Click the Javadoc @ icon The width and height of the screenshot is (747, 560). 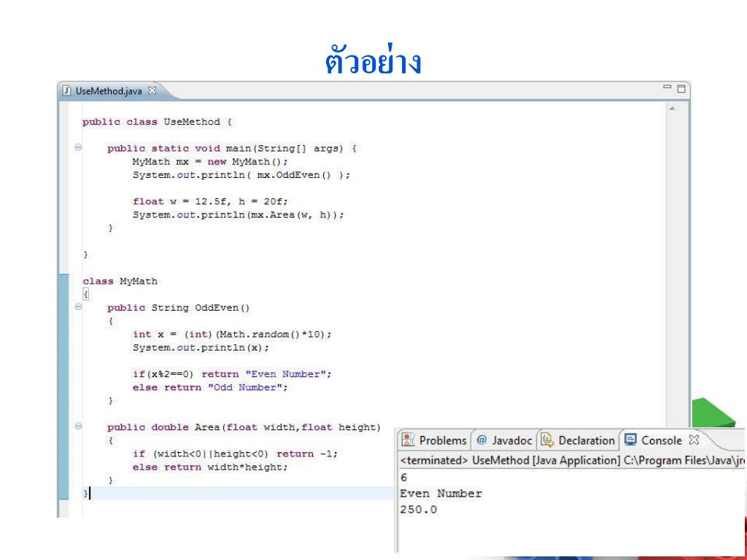coord(481,440)
